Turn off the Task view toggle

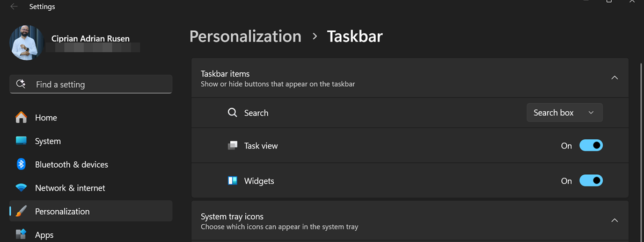(591, 146)
